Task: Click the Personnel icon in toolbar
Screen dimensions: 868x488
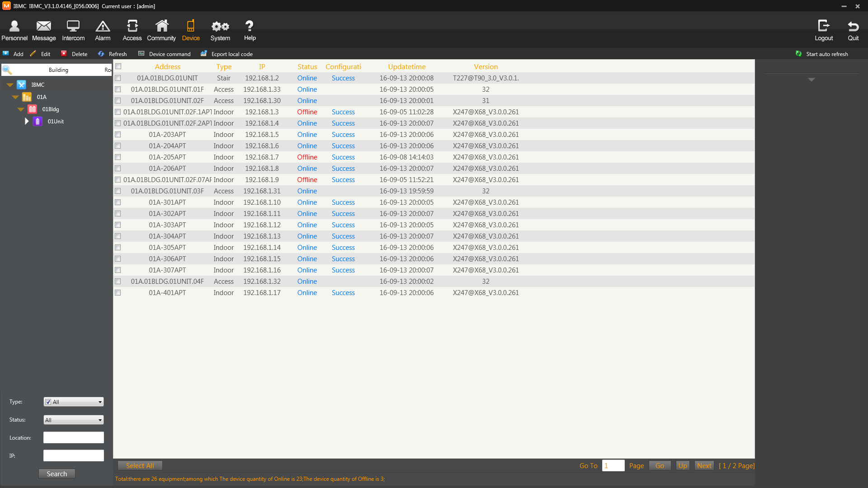Action: click(x=15, y=30)
